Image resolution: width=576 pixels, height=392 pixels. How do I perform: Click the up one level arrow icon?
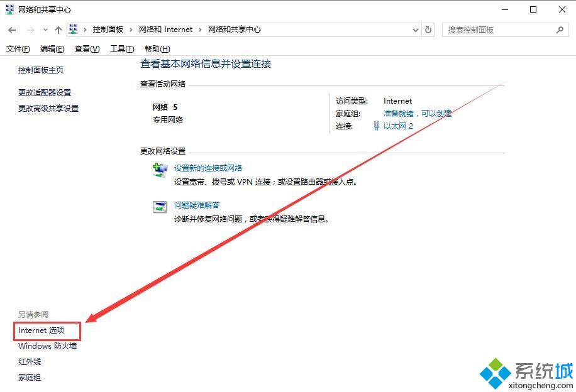pyautogui.click(x=57, y=29)
